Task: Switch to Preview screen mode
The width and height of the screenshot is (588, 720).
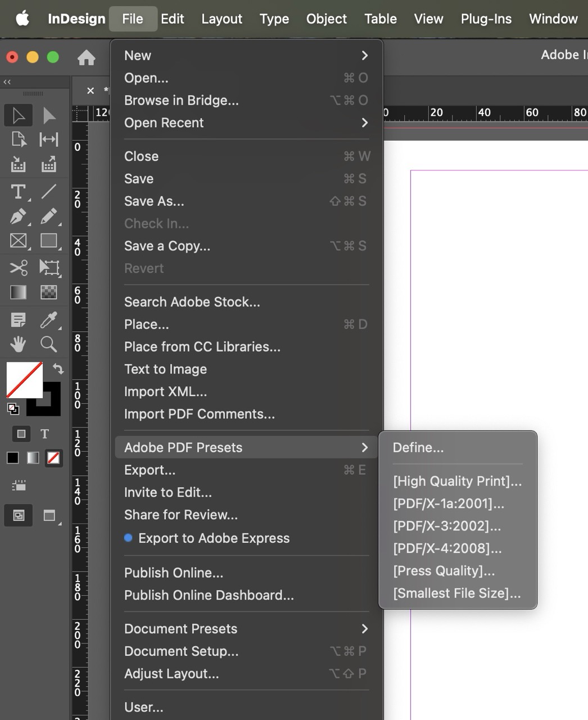Action: [x=50, y=515]
